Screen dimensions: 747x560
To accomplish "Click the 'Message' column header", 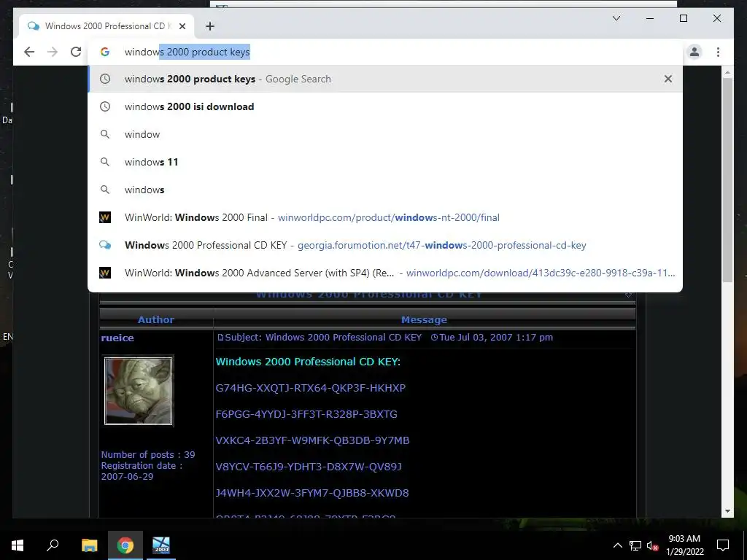I will (424, 320).
